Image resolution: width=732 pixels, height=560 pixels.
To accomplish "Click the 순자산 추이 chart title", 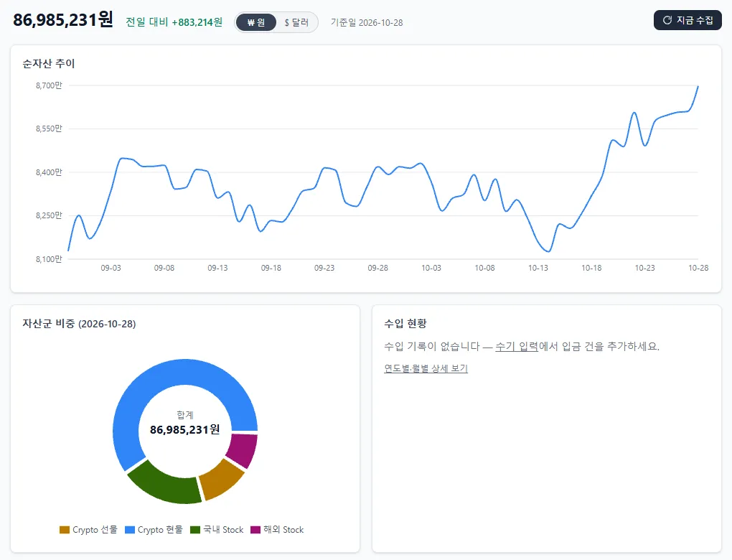I will (49, 63).
